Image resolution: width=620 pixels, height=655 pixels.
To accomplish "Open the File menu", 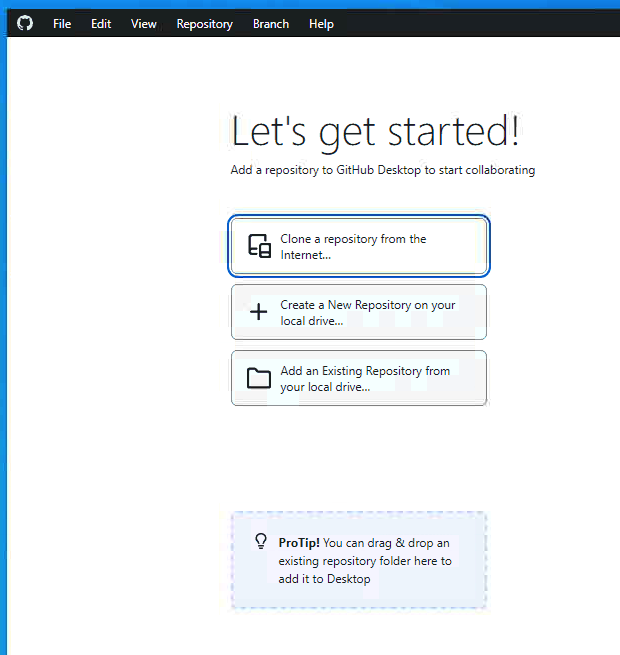I will 62,24.
